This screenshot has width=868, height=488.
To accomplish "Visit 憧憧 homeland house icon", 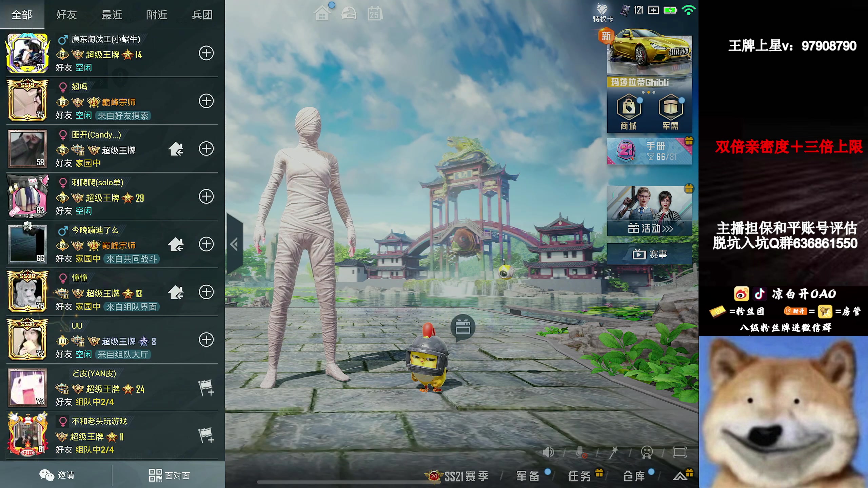I will click(x=176, y=292).
